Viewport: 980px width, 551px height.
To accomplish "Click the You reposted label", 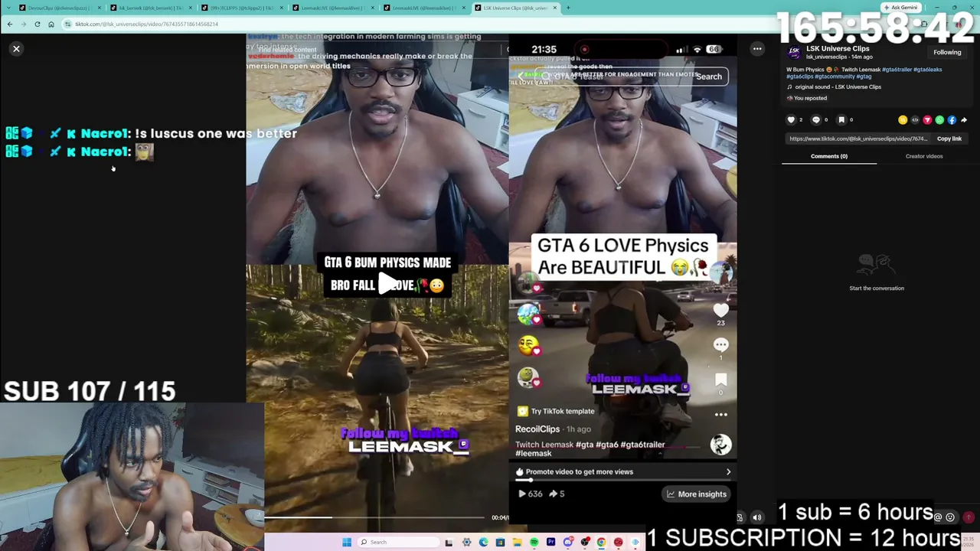I will point(807,98).
